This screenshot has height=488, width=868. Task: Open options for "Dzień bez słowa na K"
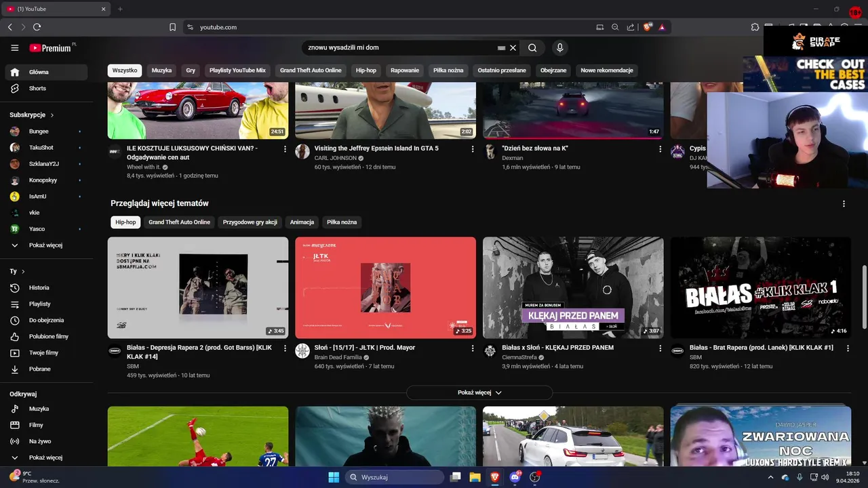[660, 149]
